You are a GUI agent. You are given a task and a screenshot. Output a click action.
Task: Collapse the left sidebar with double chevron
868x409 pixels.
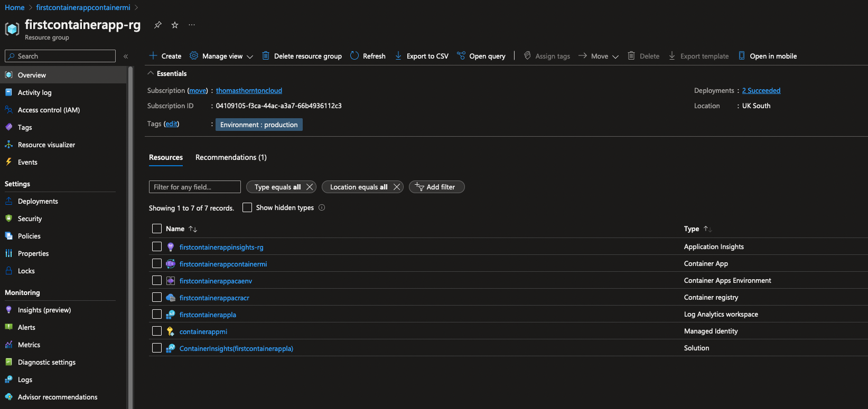click(126, 56)
